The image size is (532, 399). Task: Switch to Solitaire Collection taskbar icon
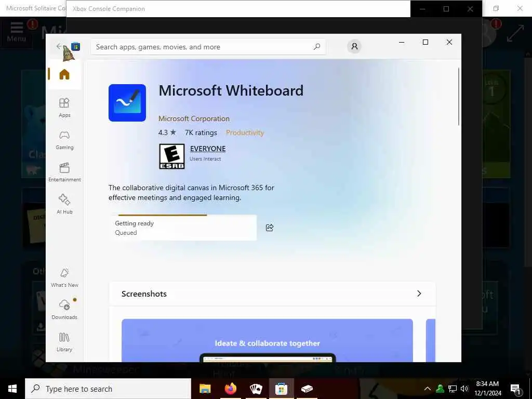pos(256,389)
